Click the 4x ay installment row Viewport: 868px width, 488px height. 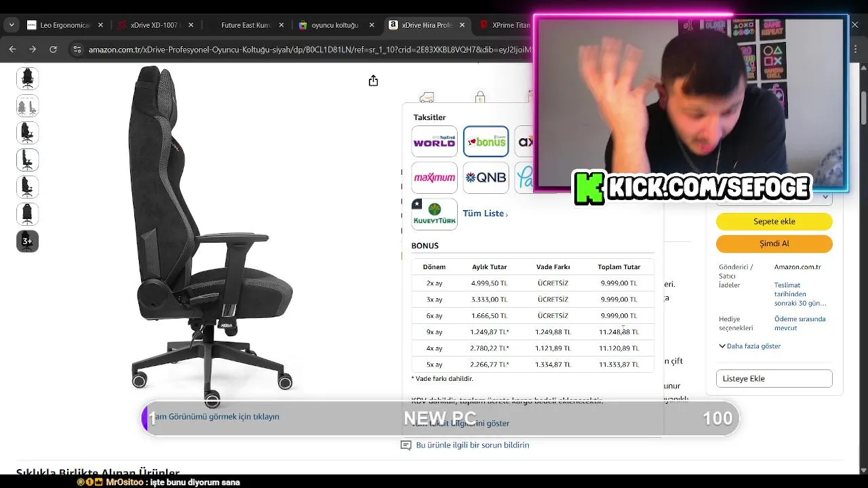(533, 348)
